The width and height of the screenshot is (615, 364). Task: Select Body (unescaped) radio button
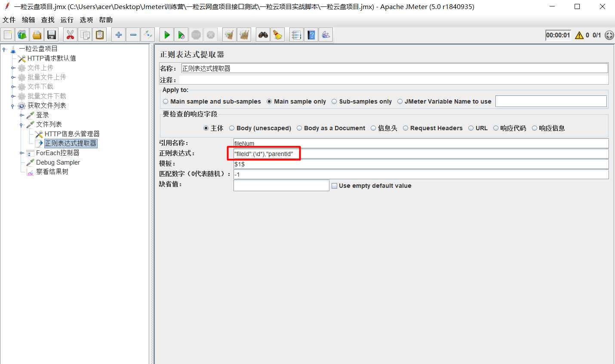(232, 128)
